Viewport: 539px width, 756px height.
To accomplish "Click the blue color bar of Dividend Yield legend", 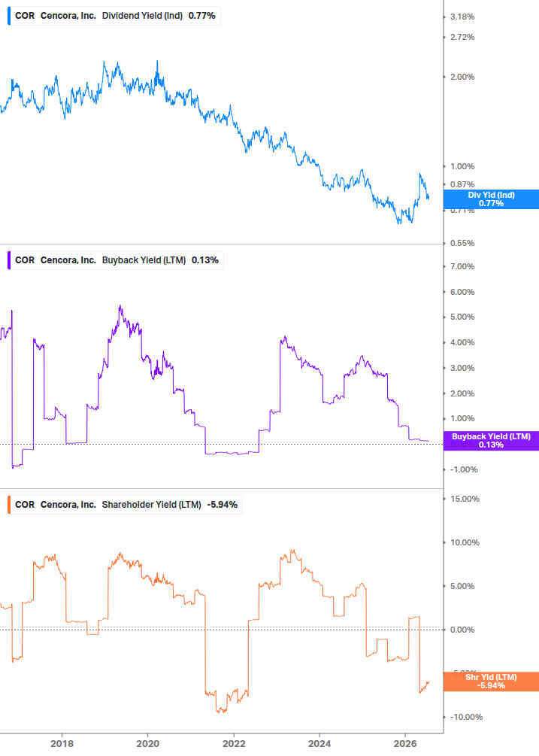I will [x=9, y=16].
